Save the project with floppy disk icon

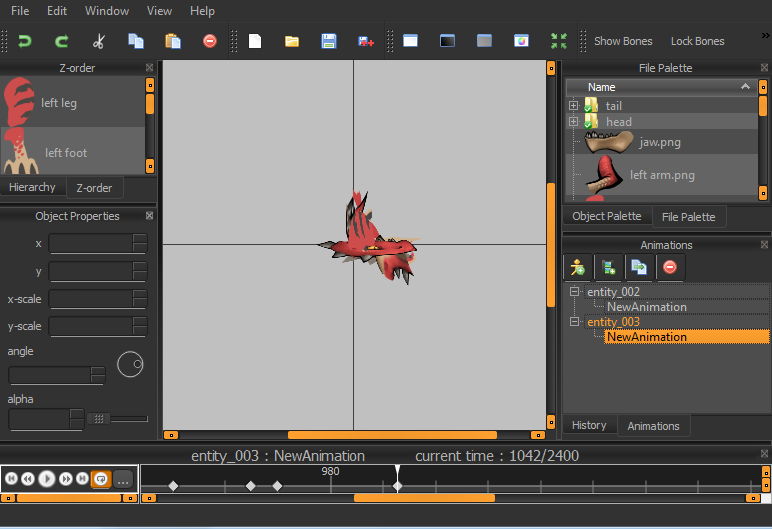click(329, 41)
